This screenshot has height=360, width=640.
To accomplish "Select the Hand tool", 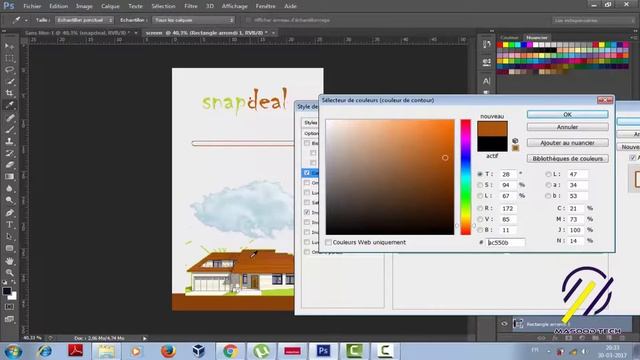I will (x=9, y=261).
